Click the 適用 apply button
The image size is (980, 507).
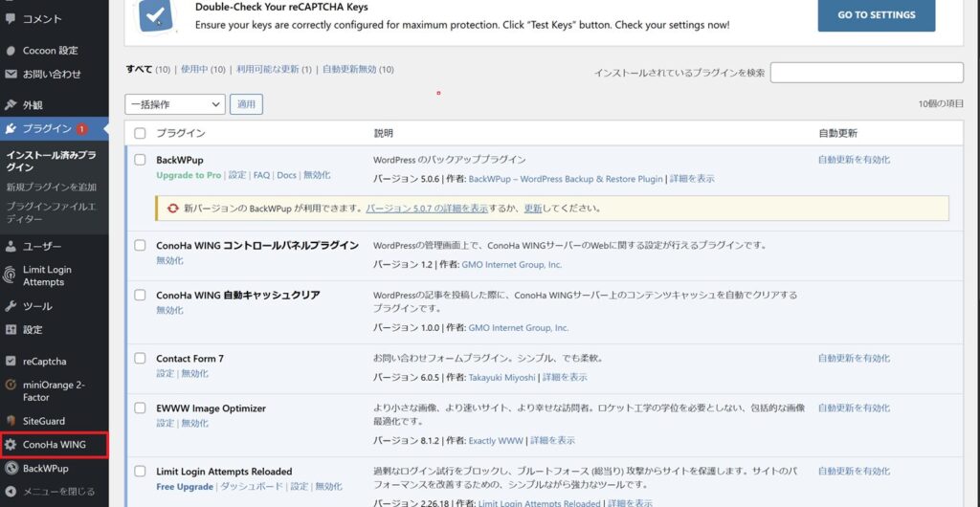pyautogui.click(x=246, y=103)
